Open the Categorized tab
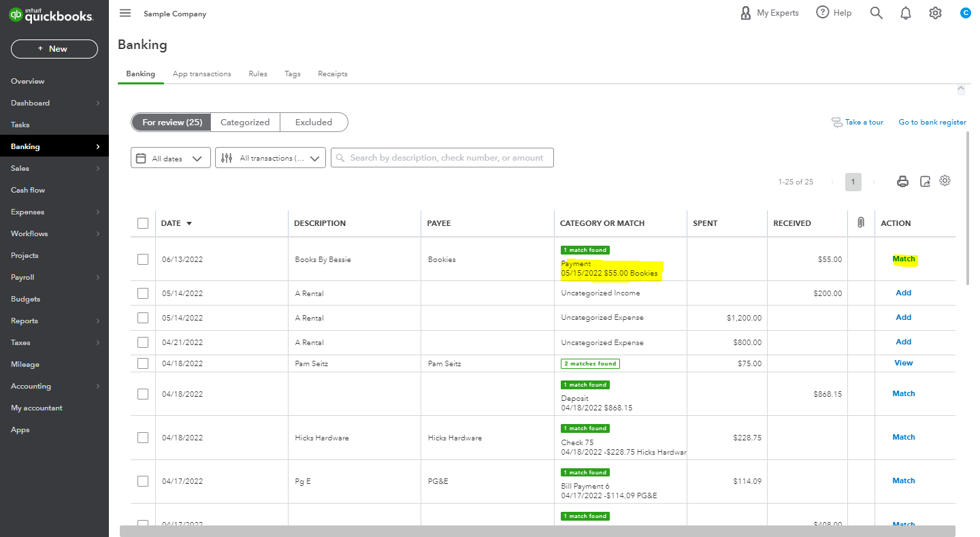This screenshot has height=537, width=980. pos(245,123)
